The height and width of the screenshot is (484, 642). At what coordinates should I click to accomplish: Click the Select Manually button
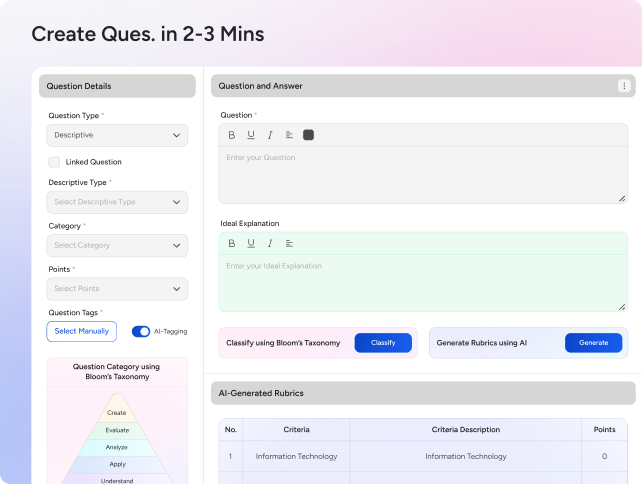(81, 331)
